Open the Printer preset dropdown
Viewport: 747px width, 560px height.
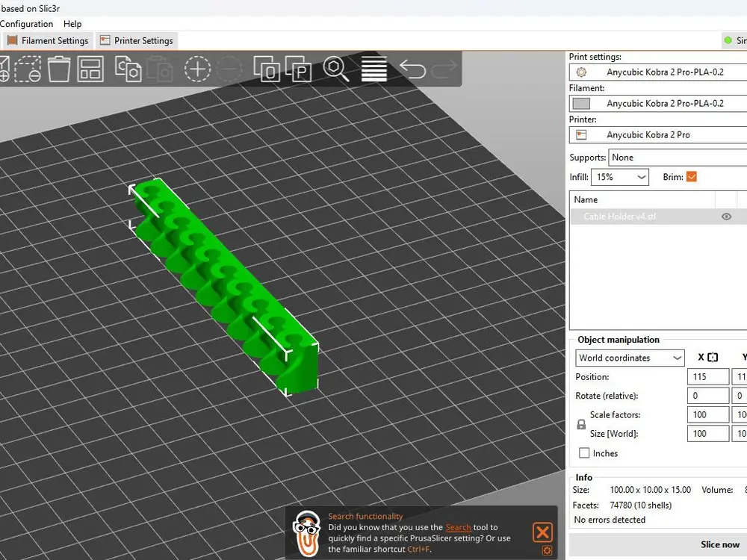(x=658, y=134)
